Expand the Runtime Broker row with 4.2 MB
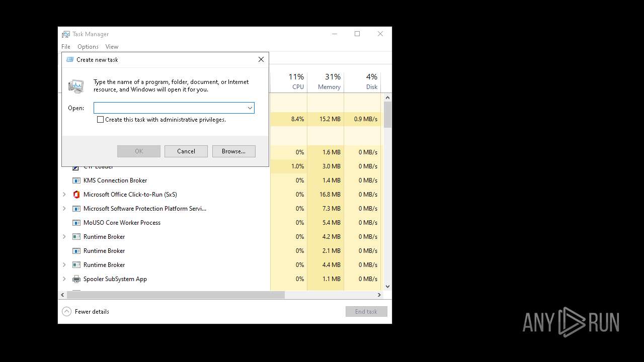 click(x=64, y=237)
